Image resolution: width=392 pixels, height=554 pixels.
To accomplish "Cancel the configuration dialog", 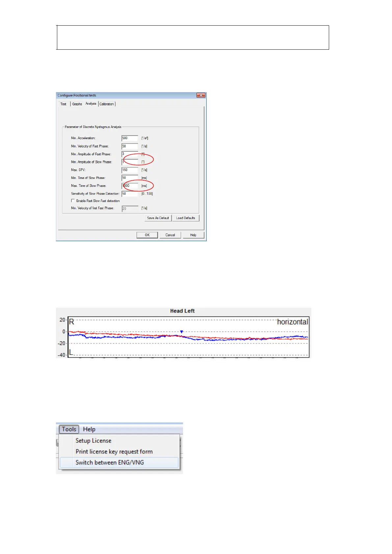I will click(x=170, y=235).
